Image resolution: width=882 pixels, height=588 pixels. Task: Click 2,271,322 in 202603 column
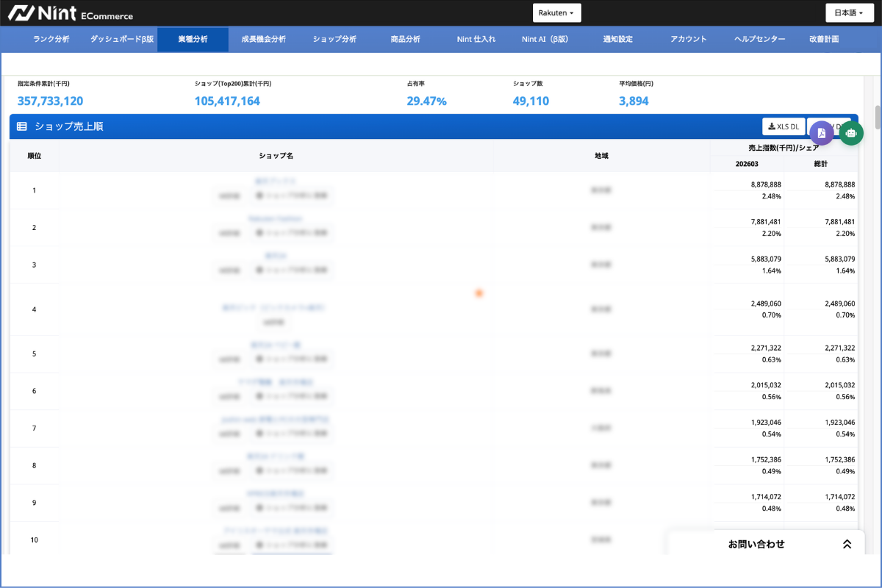(766, 348)
